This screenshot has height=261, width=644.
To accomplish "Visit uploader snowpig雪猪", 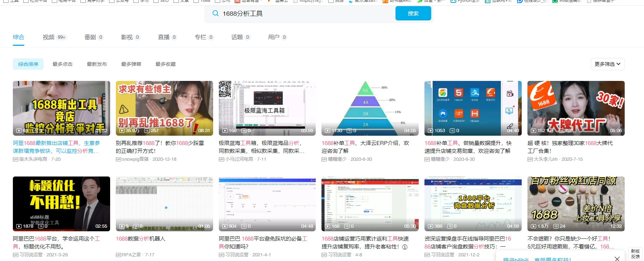I will (135, 159).
